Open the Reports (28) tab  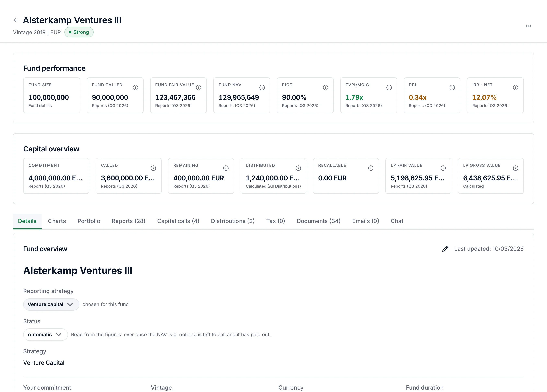pos(129,221)
